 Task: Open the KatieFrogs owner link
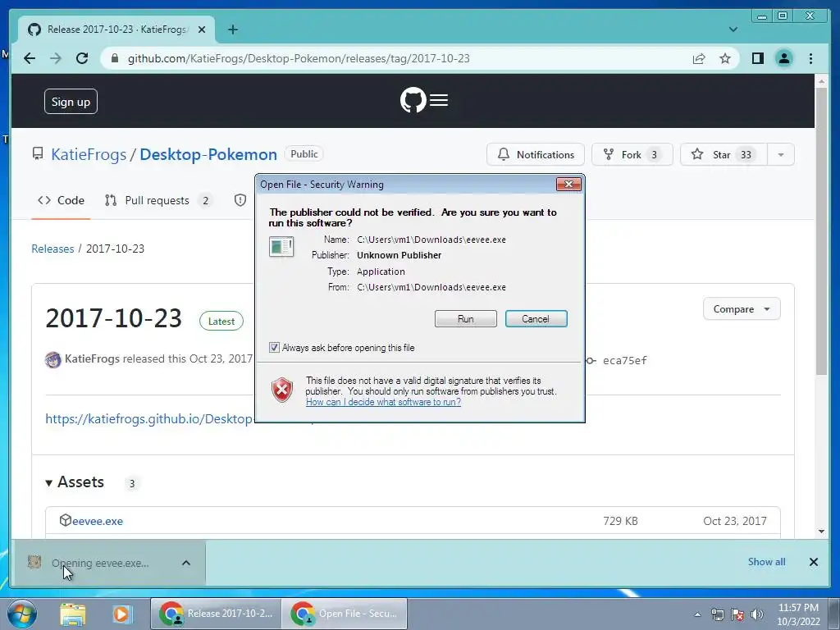(x=89, y=154)
